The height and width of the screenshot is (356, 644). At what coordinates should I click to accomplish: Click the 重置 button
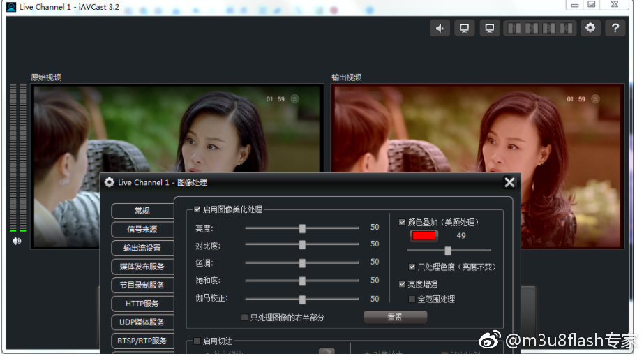[x=395, y=317]
